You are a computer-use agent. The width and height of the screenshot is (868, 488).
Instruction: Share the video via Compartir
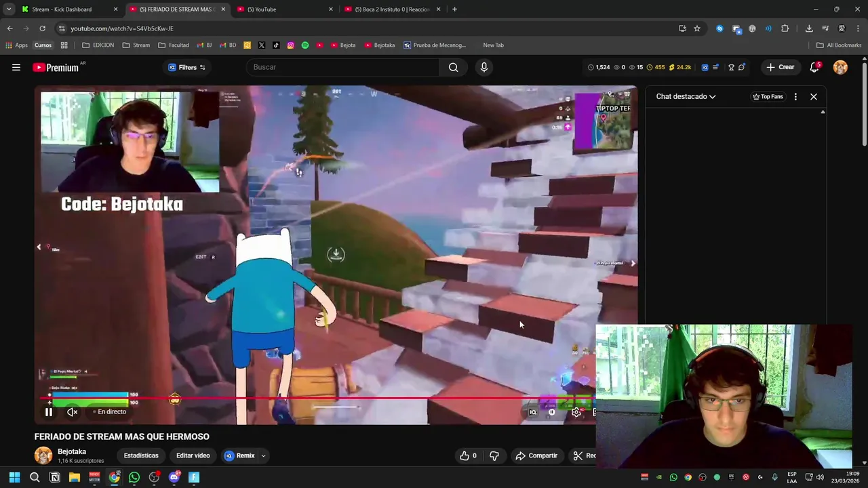pyautogui.click(x=536, y=455)
